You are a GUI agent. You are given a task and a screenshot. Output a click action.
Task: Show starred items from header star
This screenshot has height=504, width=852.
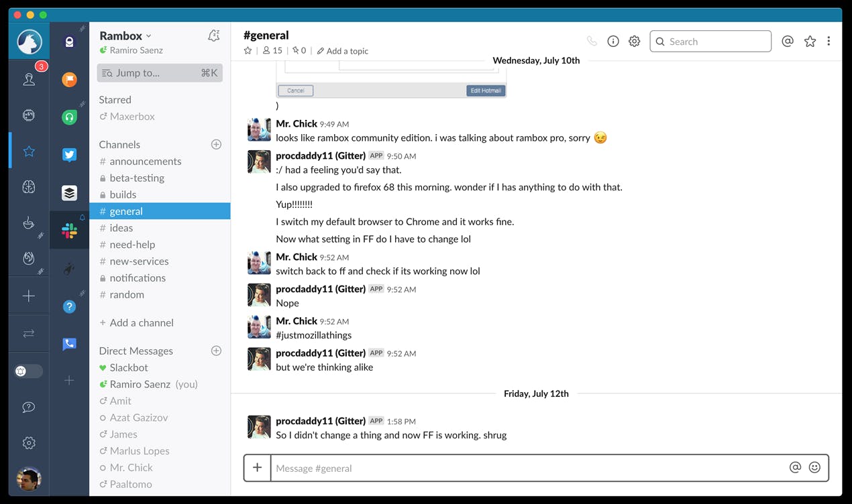810,42
